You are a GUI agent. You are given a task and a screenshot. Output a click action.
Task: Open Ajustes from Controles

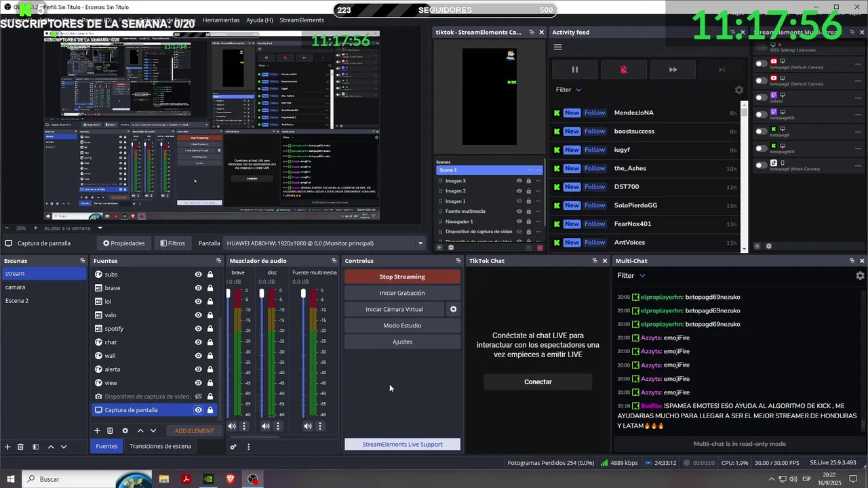[x=402, y=342]
